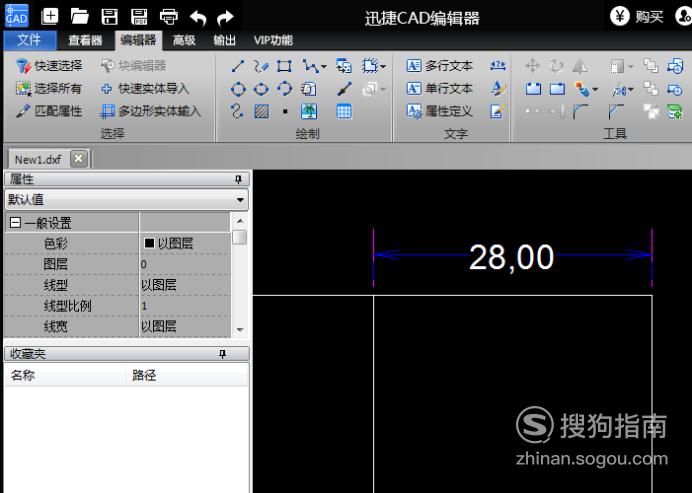Switch to the 编辑器 tab
Viewport: 692px width, 493px height.
click(x=139, y=41)
